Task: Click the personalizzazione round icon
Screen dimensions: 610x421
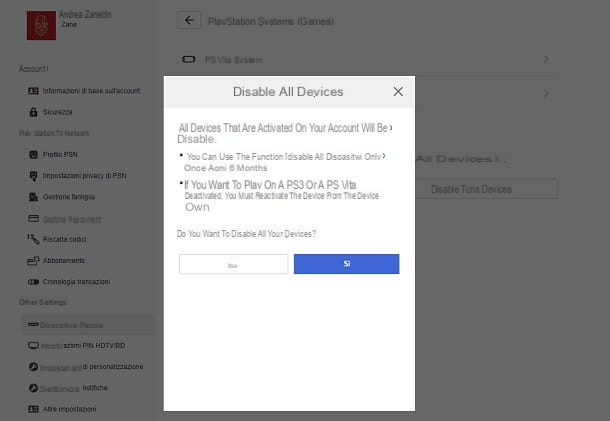Action: (x=33, y=367)
